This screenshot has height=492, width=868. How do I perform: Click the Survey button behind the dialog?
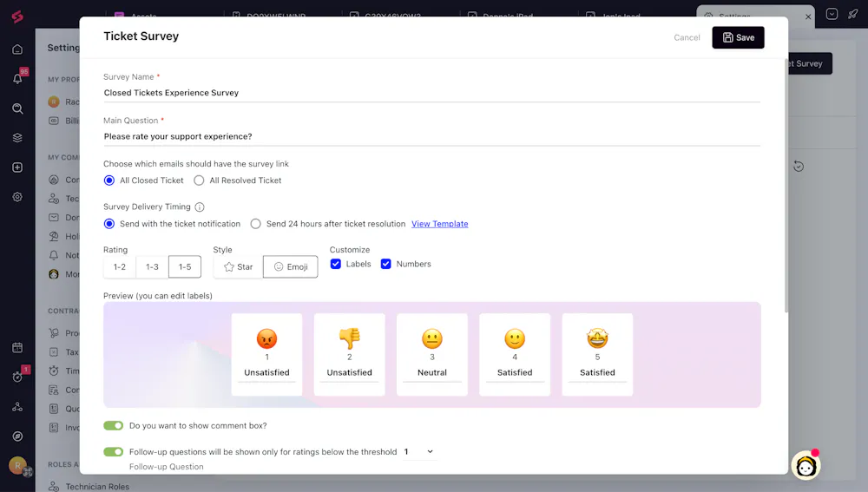[x=811, y=63]
